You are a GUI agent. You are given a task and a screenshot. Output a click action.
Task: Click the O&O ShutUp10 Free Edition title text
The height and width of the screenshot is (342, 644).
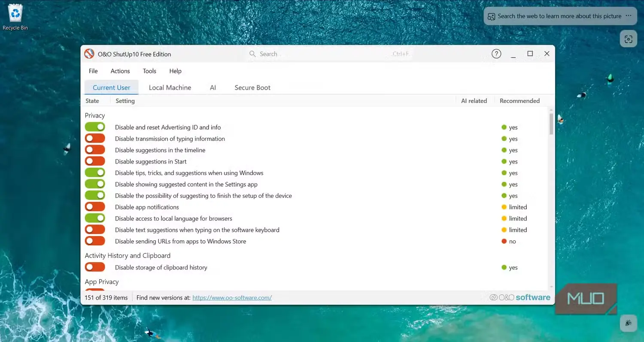[x=134, y=54]
